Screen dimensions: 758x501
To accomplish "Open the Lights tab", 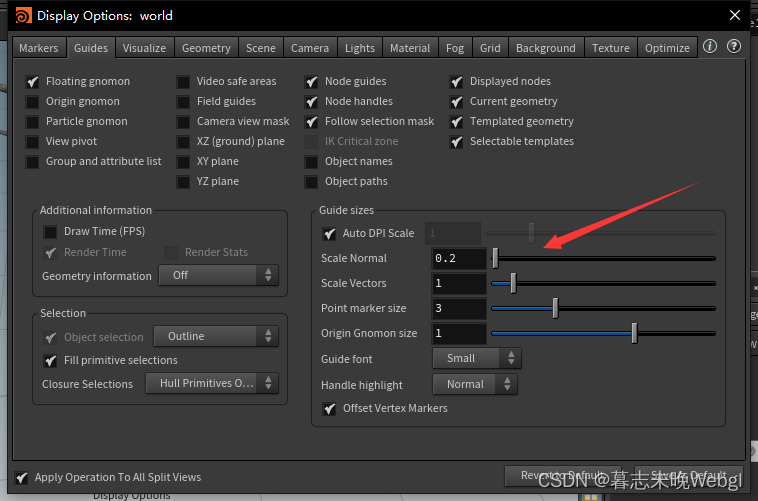I will point(360,48).
